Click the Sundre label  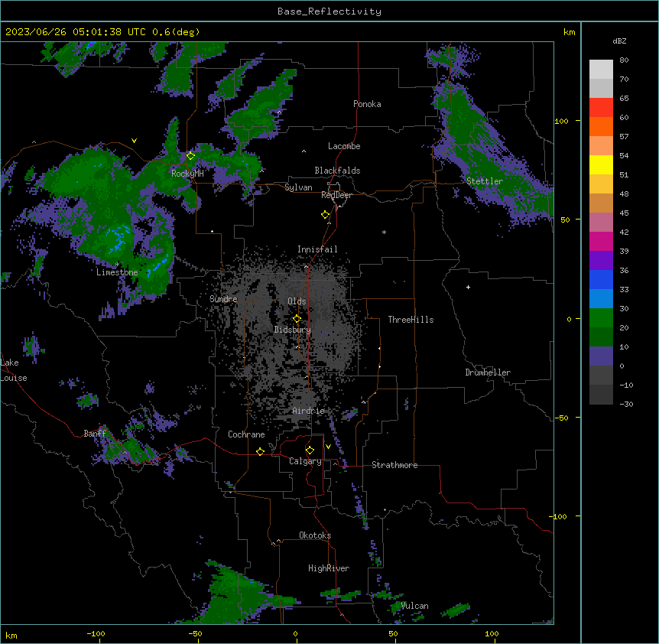point(223,299)
